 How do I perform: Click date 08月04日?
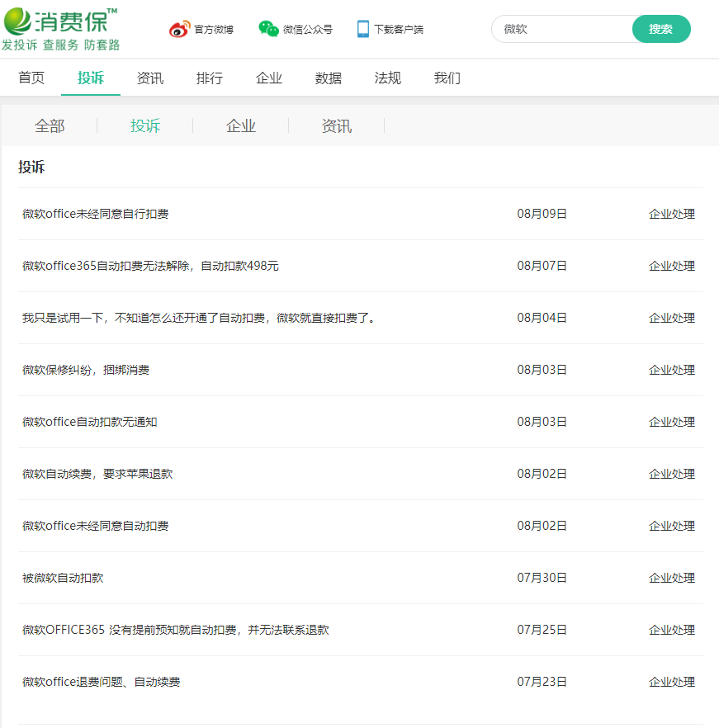(x=542, y=318)
